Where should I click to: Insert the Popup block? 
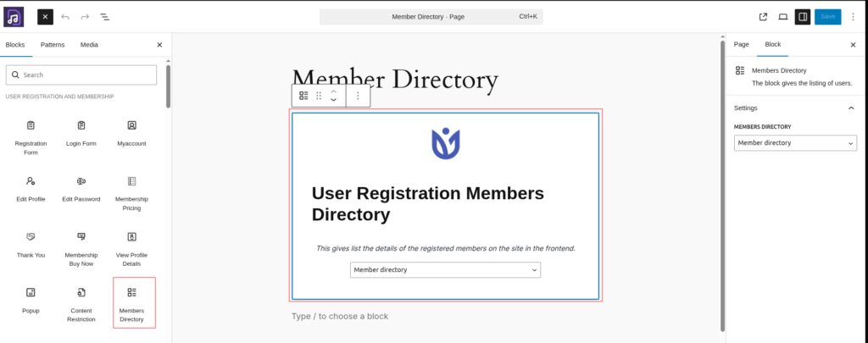[x=31, y=301]
